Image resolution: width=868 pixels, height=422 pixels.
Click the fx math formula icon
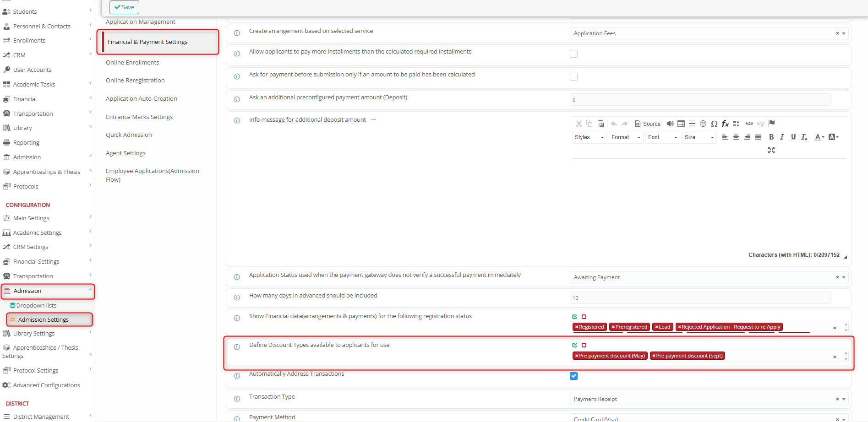725,124
